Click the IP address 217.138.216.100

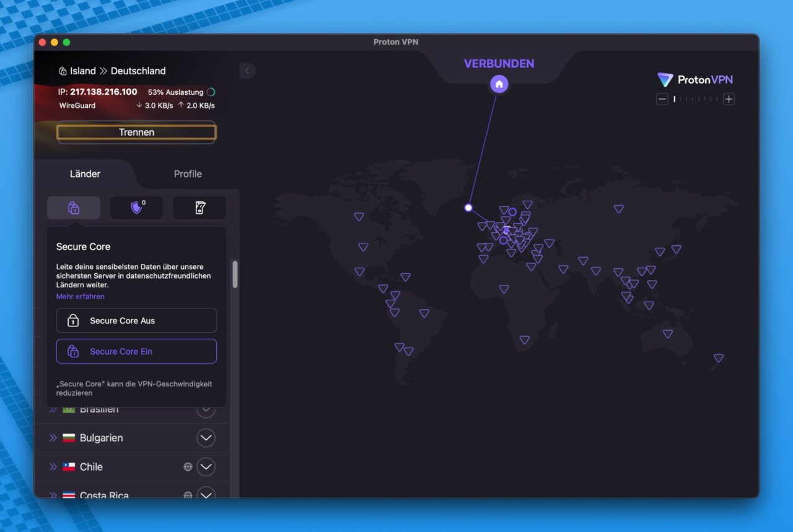[103, 92]
